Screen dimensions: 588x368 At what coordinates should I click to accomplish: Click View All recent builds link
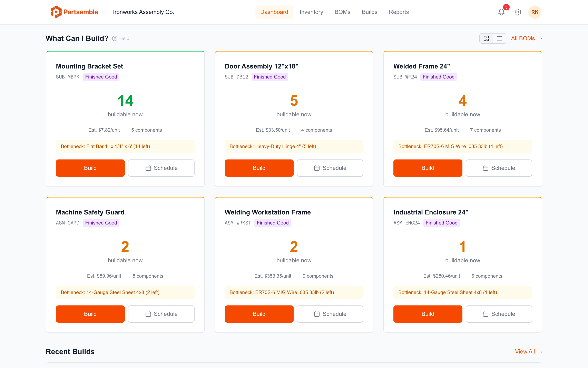528,351
